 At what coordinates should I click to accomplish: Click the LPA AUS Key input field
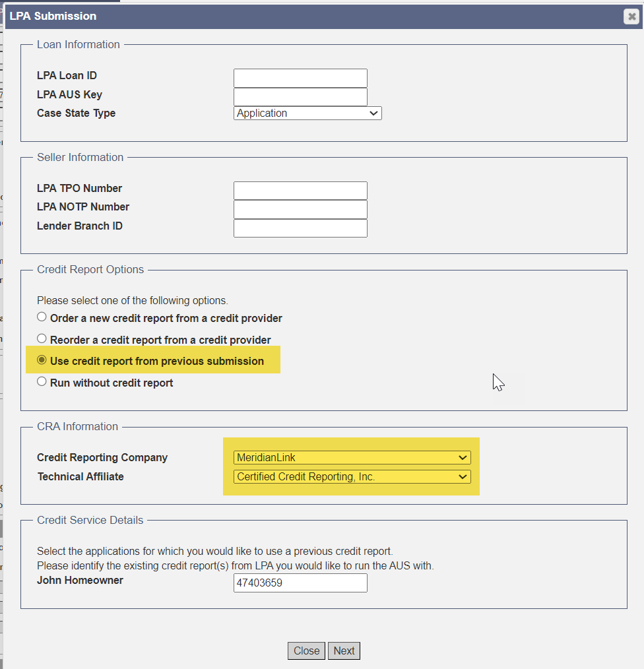300,97
